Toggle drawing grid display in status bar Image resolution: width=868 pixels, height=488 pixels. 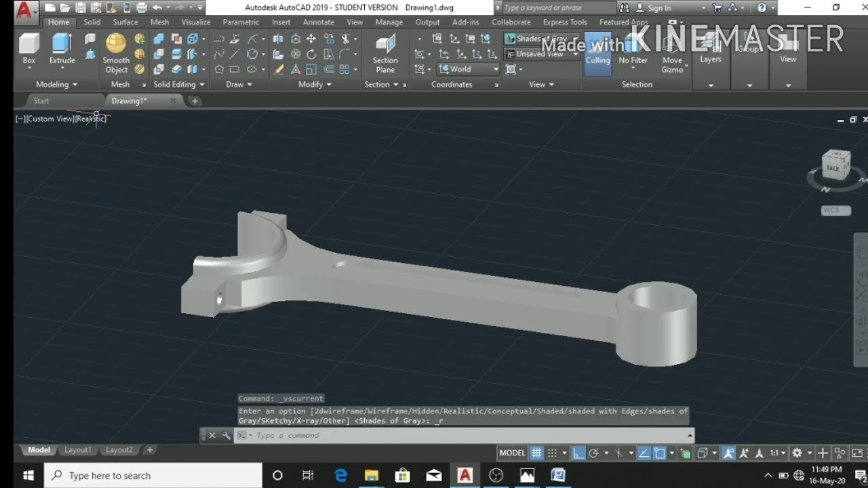(536, 453)
